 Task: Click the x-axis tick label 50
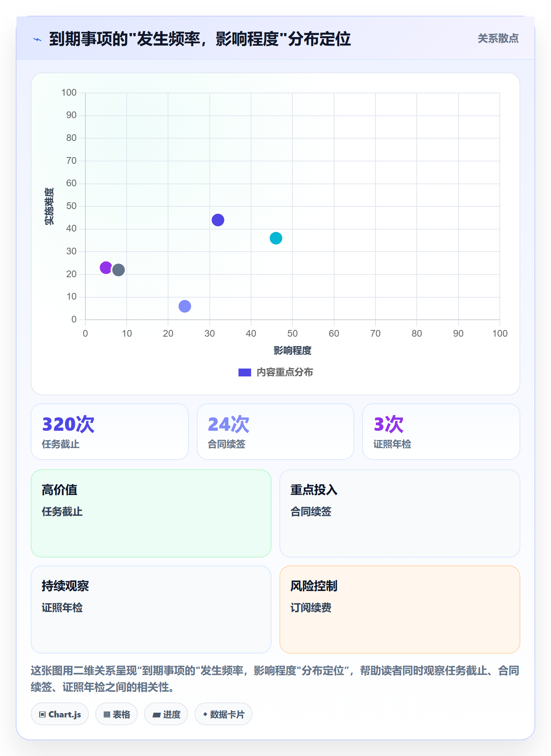[292, 334]
